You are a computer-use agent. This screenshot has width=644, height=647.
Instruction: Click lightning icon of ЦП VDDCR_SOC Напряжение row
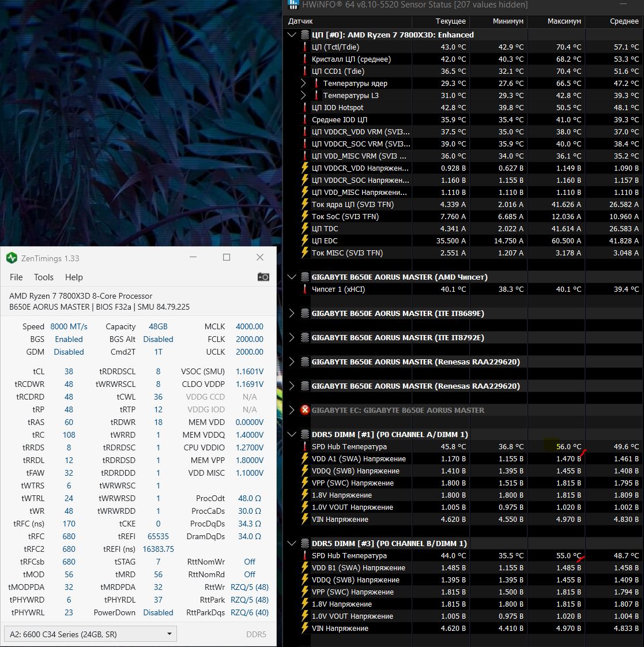[305, 180]
